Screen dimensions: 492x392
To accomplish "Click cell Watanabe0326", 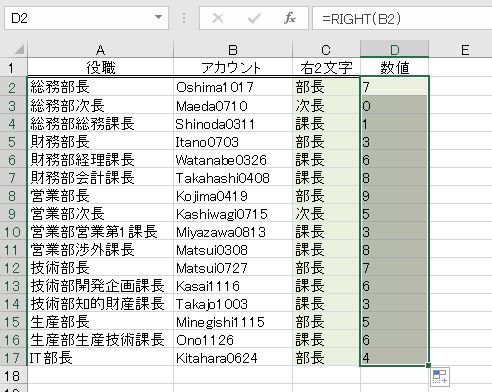I will (233, 160).
